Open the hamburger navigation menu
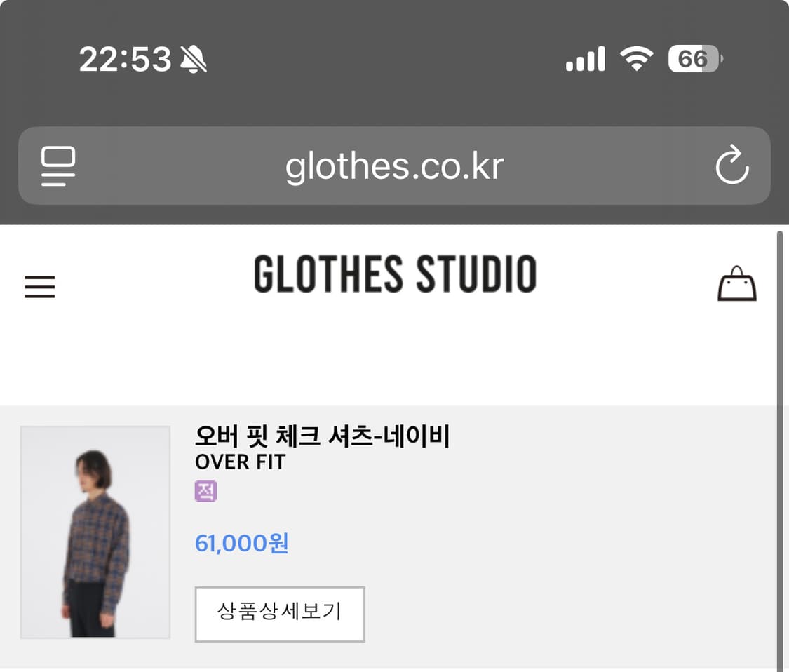This screenshot has height=672, width=789. (x=40, y=287)
